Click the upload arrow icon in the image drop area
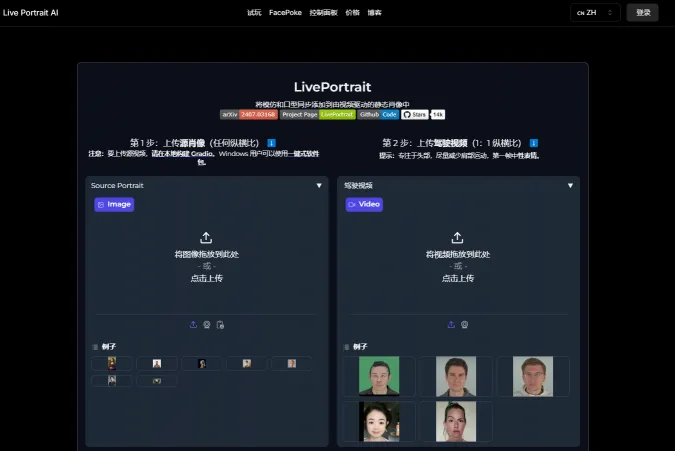This screenshot has height=451, width=675. point(206,238)
